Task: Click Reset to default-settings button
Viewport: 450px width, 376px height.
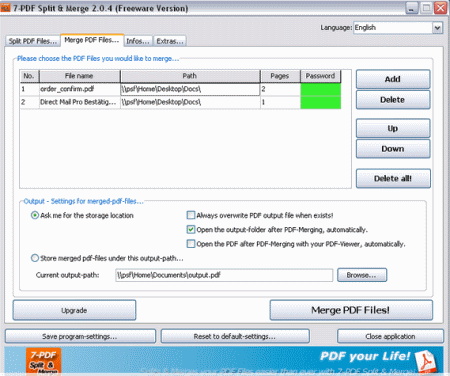Action: click(x=235, y=336)
